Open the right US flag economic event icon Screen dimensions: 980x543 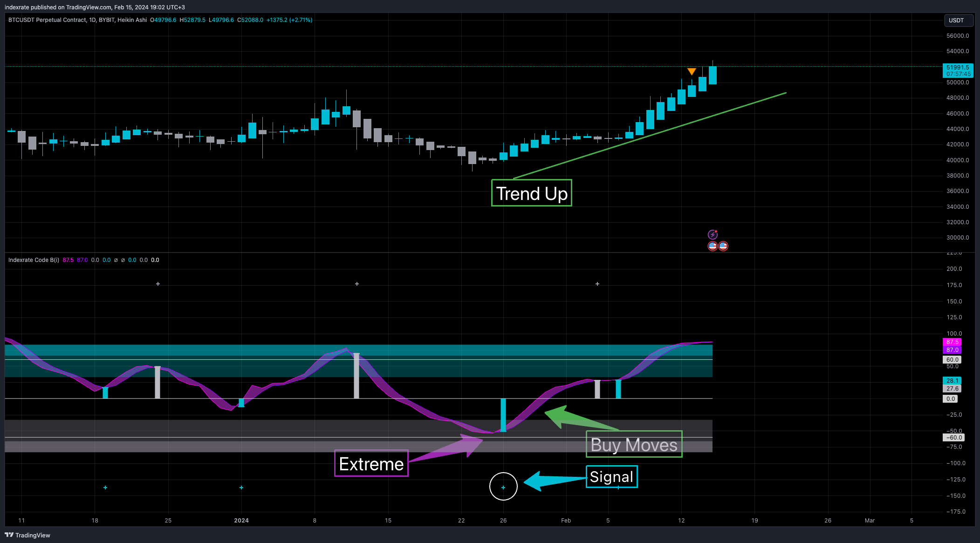pos(723,246)
